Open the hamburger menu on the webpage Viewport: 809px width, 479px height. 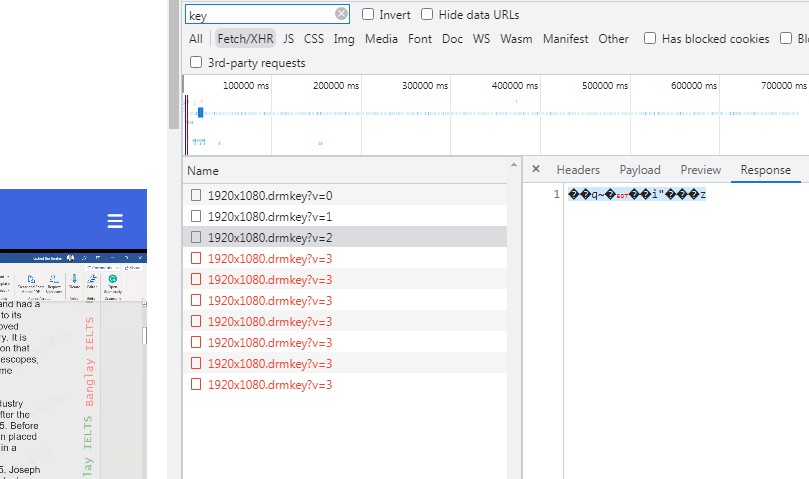(115, 221)
